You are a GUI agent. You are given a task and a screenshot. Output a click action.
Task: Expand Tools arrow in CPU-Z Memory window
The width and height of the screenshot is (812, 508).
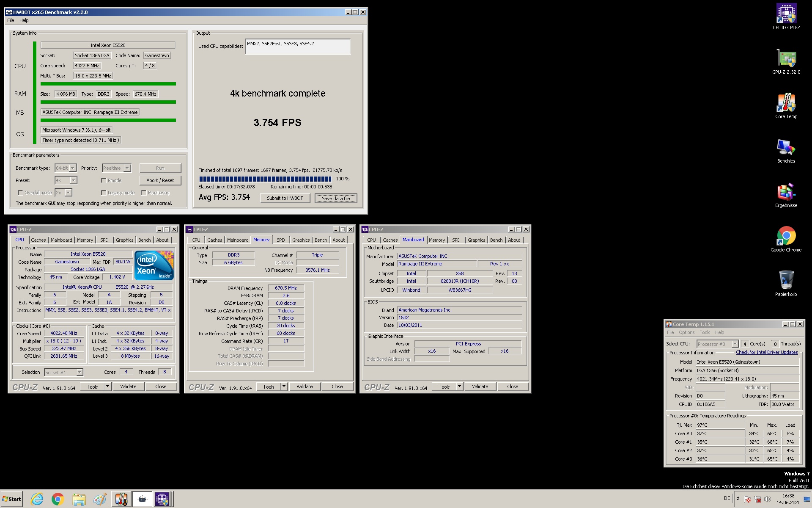pyautogui.click(x=284, y=387)
